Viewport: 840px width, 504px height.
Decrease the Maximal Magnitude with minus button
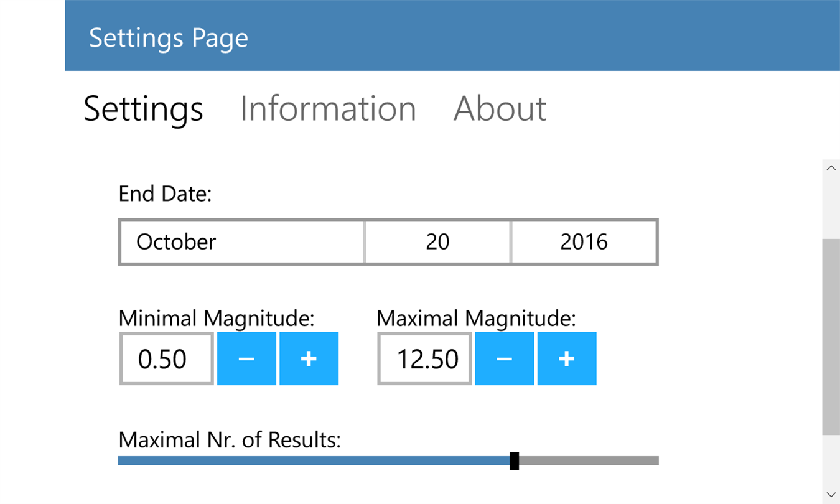point(504,358)
